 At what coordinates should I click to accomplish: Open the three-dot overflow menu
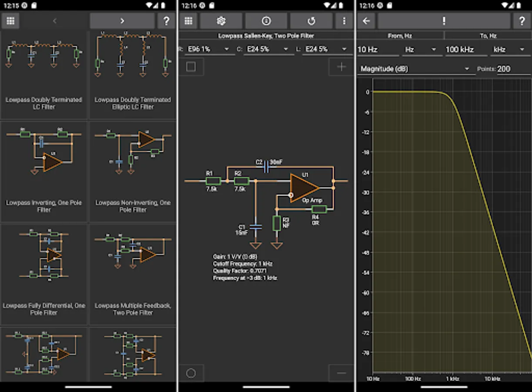[x=344, y=21]
